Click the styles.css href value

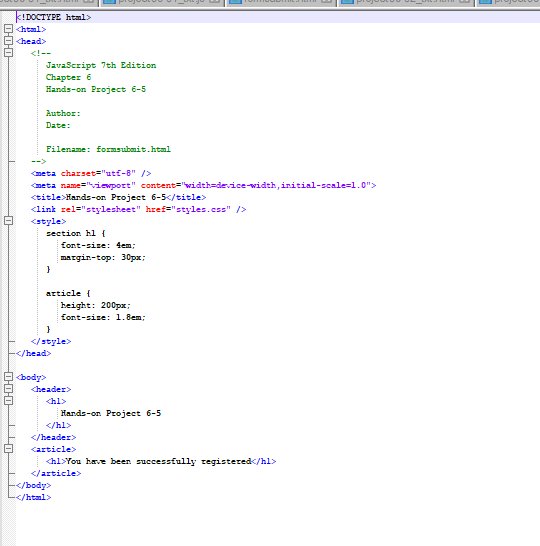pyautogui.click(x=201, y=209)
